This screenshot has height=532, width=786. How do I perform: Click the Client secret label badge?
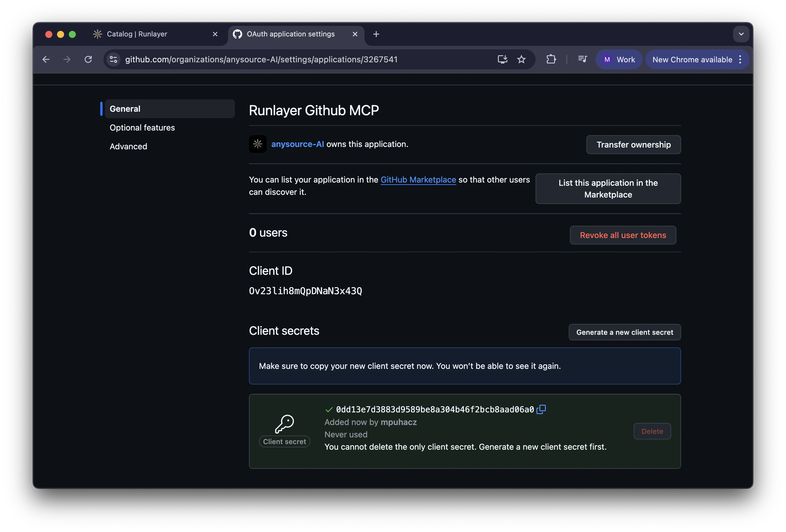[x=285, y=441]
